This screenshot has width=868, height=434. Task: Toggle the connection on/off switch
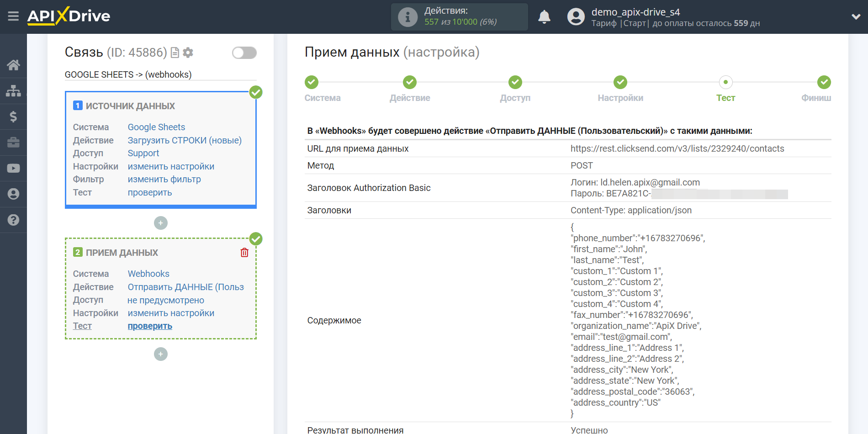point(244,53)
